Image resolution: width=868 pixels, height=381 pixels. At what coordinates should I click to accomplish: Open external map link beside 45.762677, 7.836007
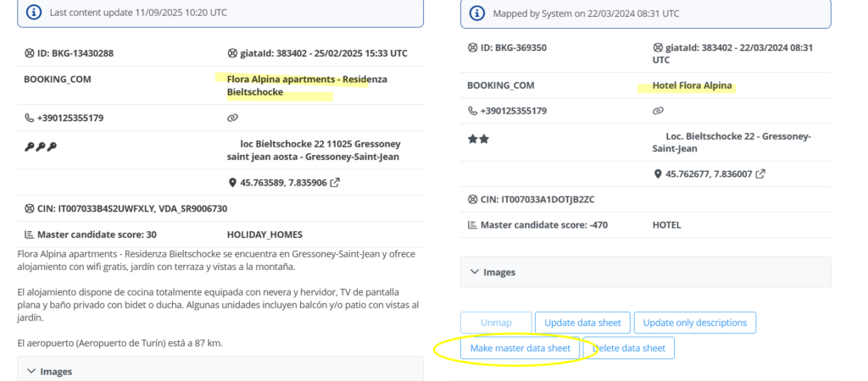(760, 174)
